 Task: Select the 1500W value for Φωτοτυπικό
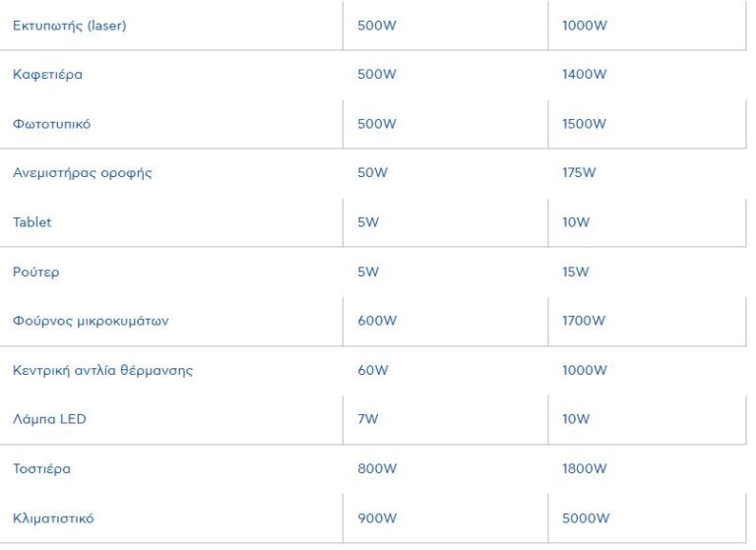585,124
